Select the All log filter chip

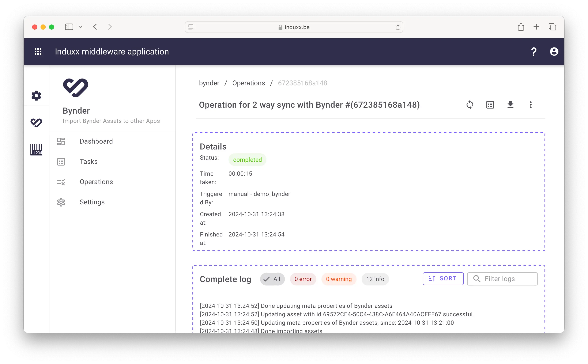272,279
